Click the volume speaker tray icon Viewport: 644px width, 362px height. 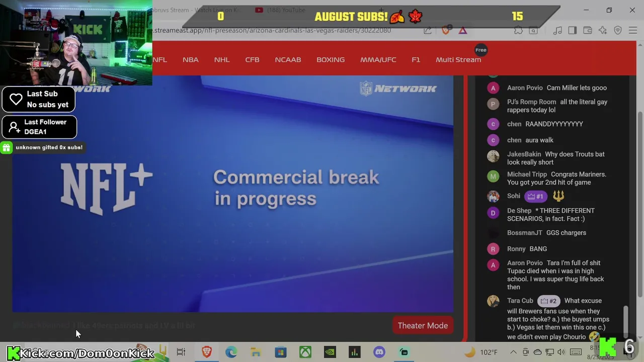[x=561, y=352]
